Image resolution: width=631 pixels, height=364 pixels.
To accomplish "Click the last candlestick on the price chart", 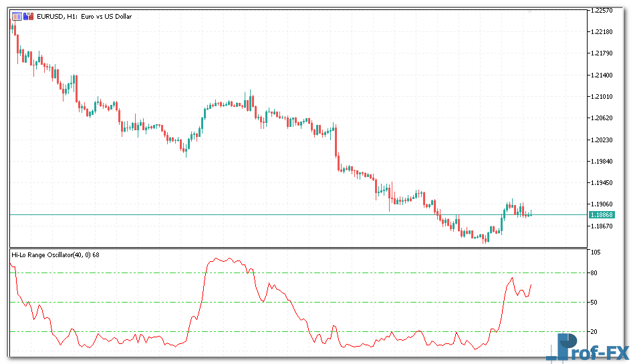I will coord(531,214).
